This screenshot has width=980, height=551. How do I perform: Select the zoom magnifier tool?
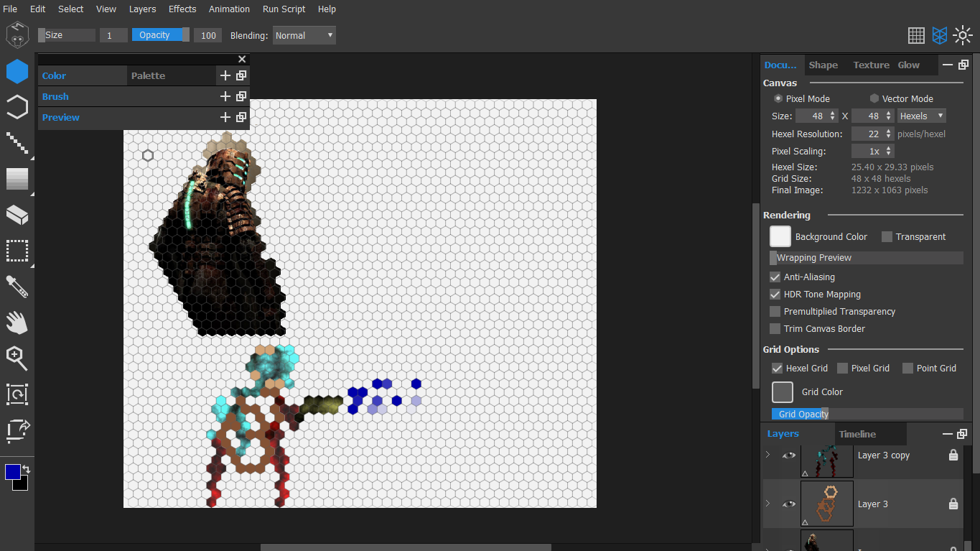[17, 358]
